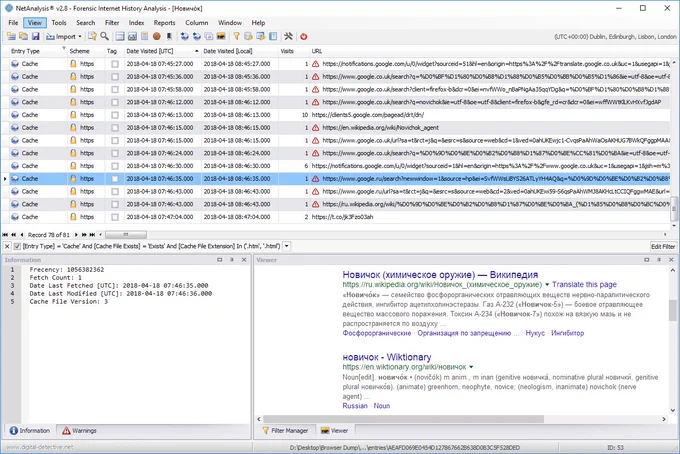This screenshot has height=454, width=680.
Task: Tick tag checkbox for 07:46:30 row
Action: coord(115,166)
